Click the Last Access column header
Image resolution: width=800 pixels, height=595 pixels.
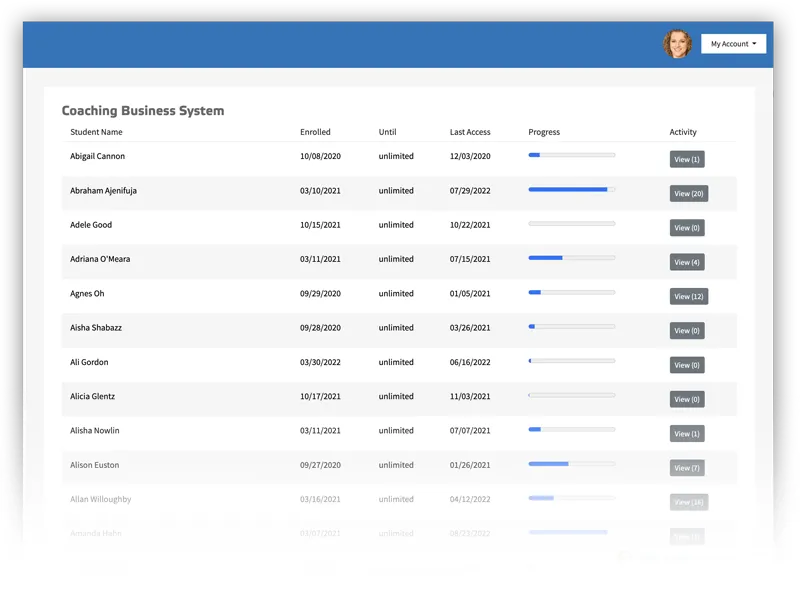pos(470,132)
